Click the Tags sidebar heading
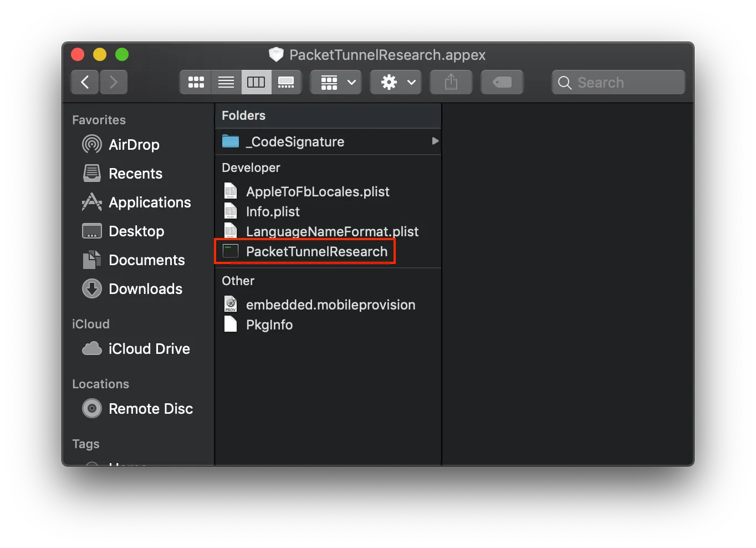Screen dimensions: 756x548 point(86,444)
